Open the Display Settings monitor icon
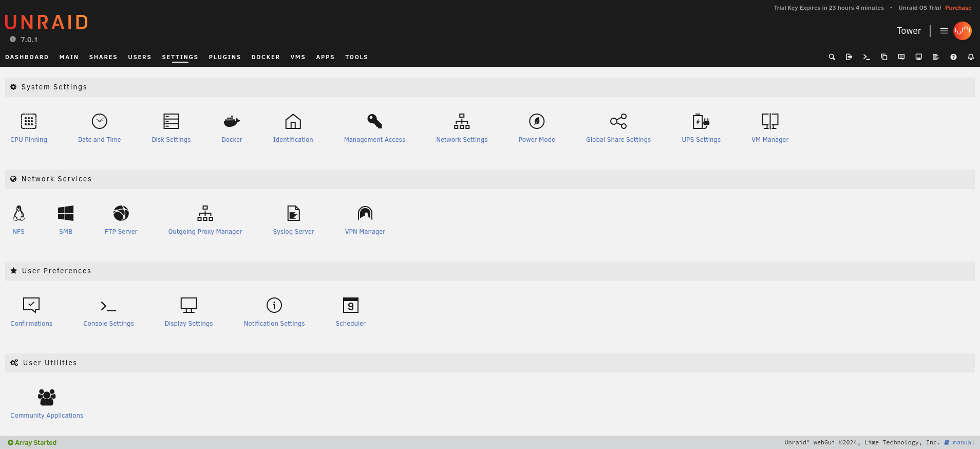 point(189,305)
